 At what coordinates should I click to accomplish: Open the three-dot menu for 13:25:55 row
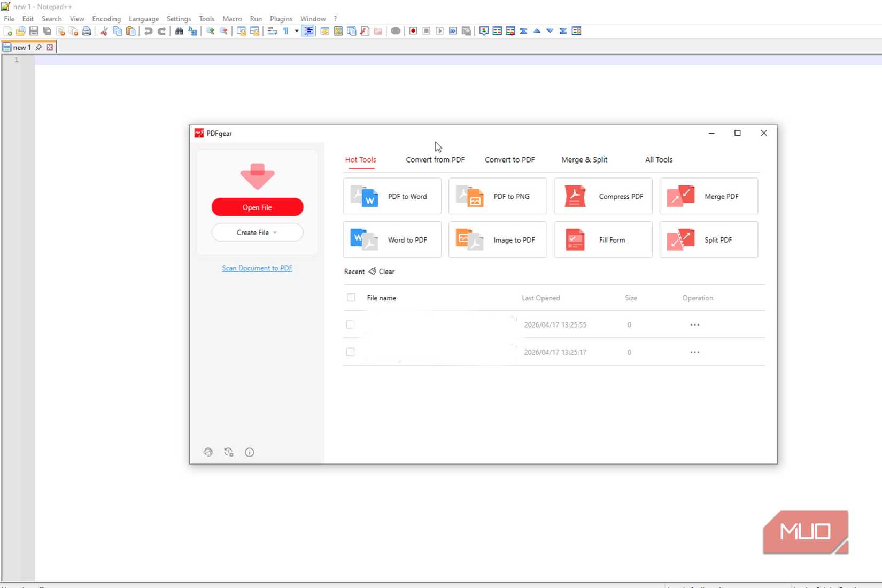pos(695,325)
